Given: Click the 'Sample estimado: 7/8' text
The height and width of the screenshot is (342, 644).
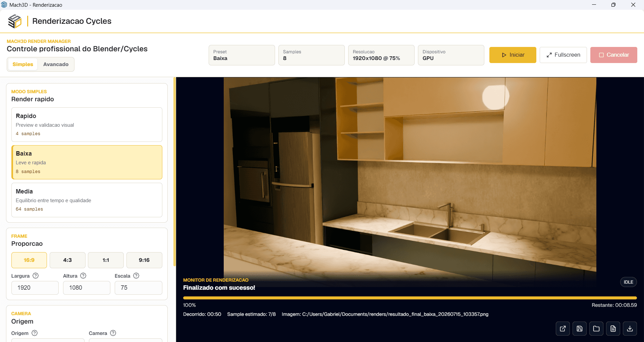Looking at the screenshot, I should [252, 314].
